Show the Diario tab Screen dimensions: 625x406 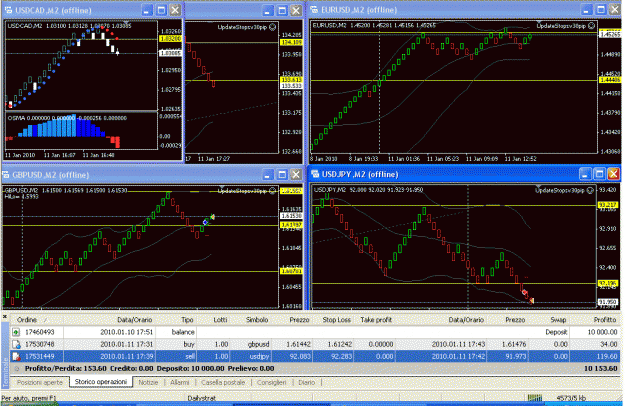pyautogui.click(x=307, y=382)
